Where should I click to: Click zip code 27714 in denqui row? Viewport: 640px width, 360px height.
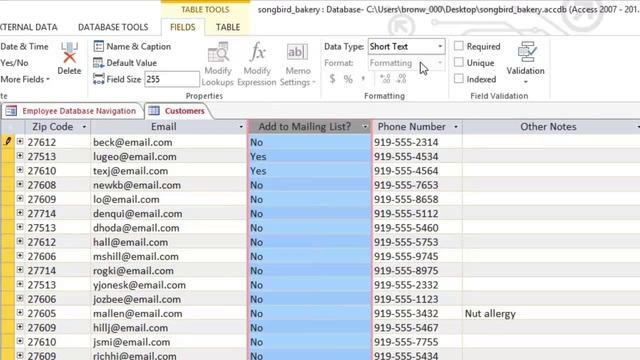[x=58, y=213]
